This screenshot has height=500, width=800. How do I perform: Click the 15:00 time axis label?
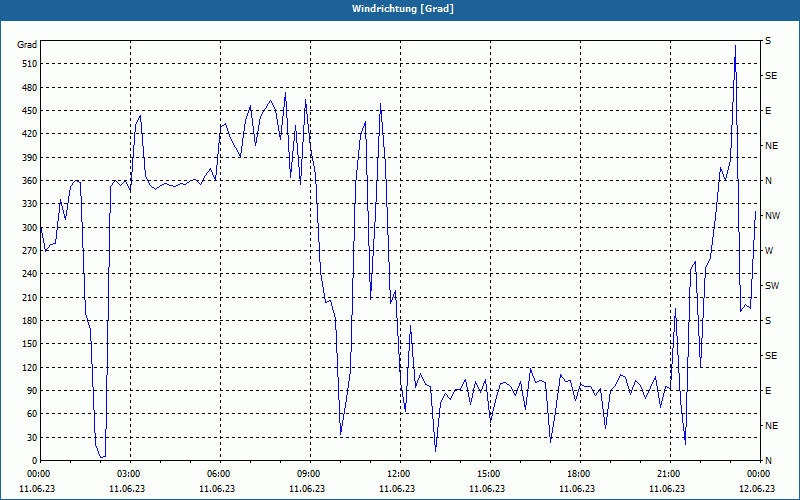tap(490, 473)
